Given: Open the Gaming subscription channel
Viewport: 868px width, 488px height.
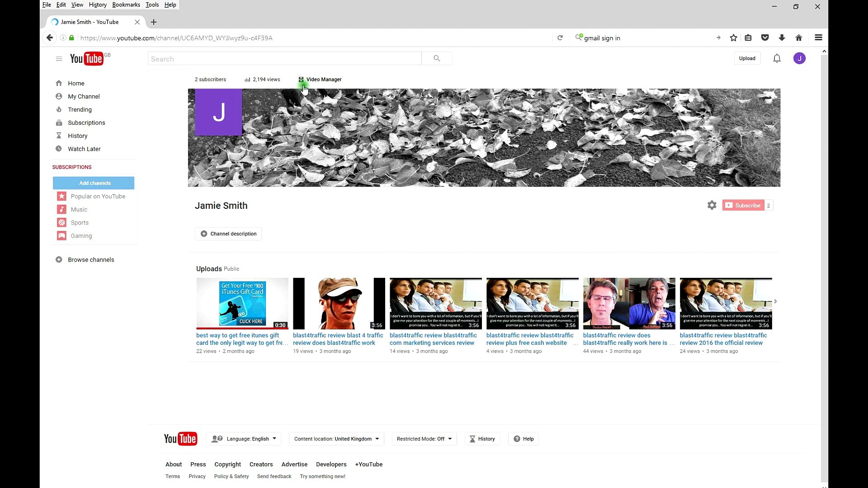Looking at the screenshot, I should pos(80,235).
